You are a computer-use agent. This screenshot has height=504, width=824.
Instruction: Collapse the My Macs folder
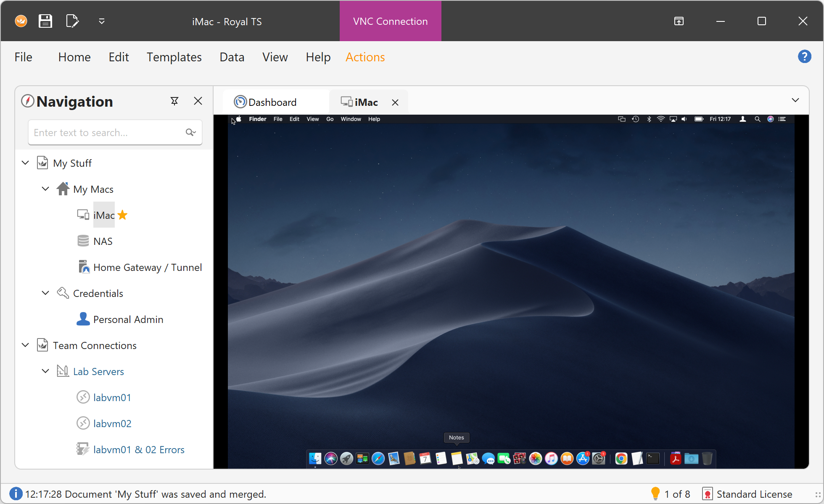[45, 189]
